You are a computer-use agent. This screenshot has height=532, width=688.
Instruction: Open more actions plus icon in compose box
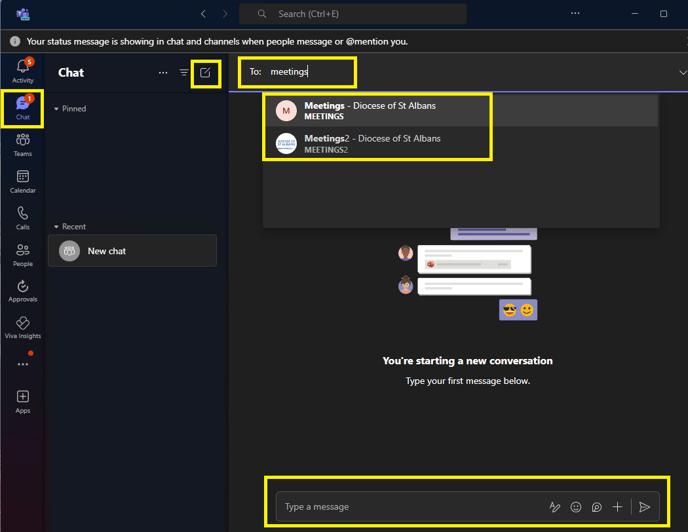coord(617,507)
